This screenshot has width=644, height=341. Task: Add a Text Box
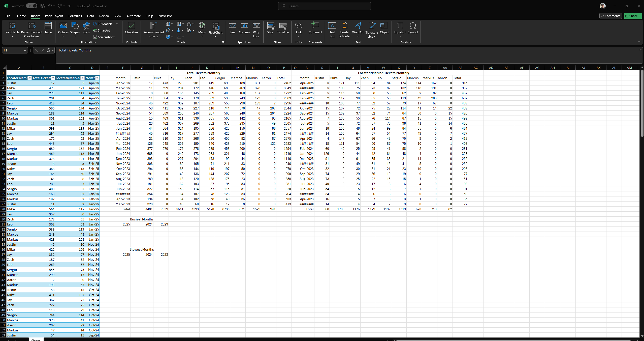click(x=332, y=30)
